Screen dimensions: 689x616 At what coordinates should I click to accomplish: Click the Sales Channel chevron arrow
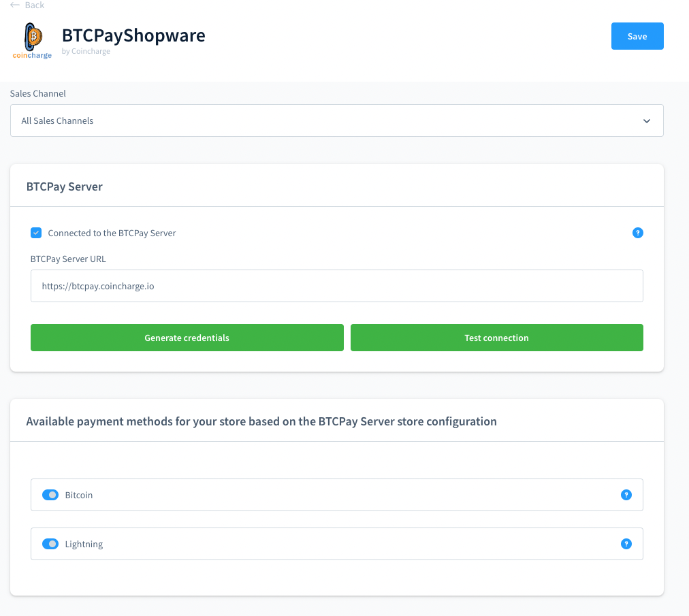pyautogui.click(x=646, y=121)
